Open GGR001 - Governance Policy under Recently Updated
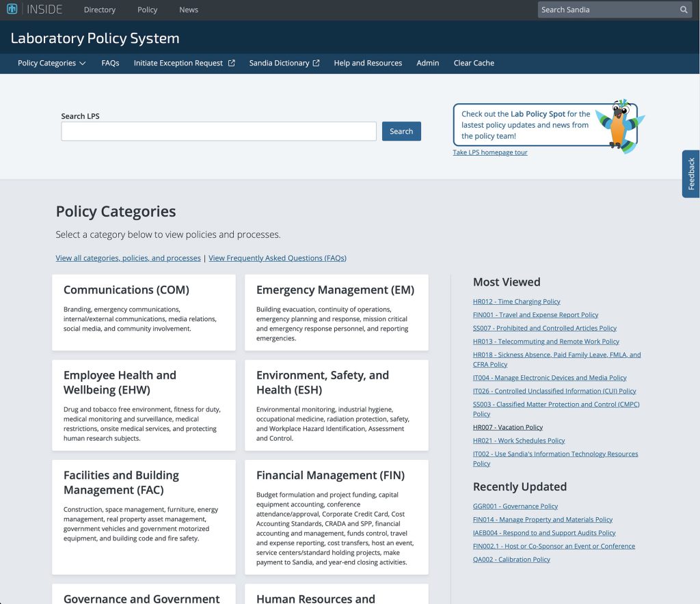Viewport: 700px width, 604px height. tap(515, 506)
